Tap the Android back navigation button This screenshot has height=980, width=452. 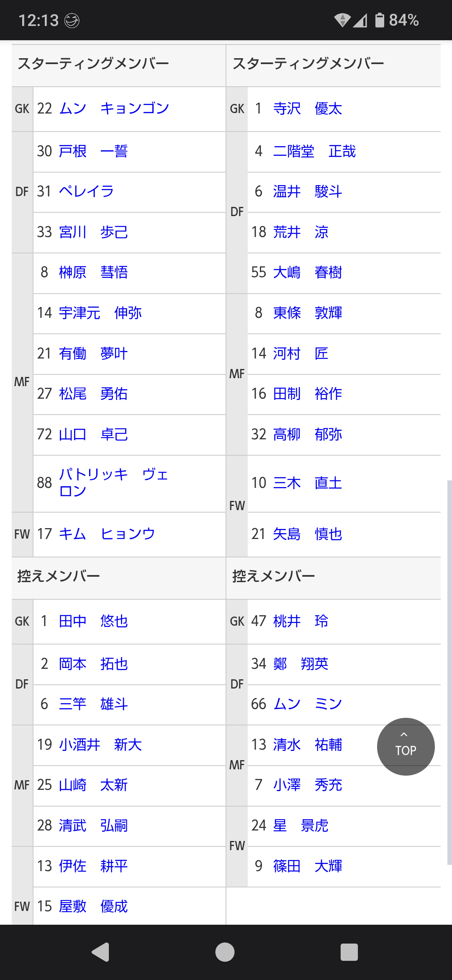100,952
